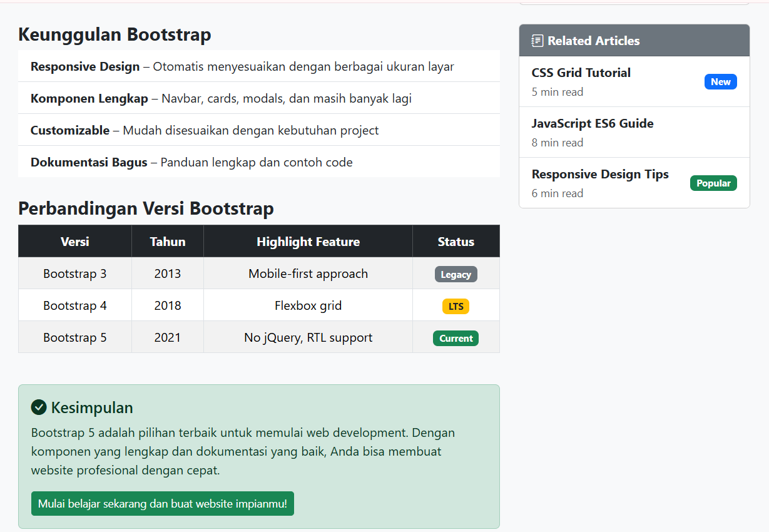Viewport: 769px width, 532px height.
Task: Click the Komponen Lengkap list item
Action: tap(221, 98)
